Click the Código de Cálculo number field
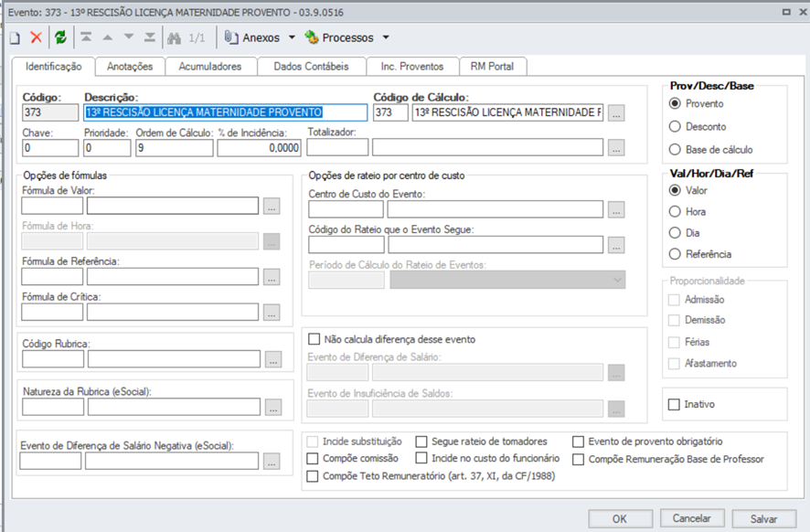Viewport: 810px width, 532px height. coord(390,112)
